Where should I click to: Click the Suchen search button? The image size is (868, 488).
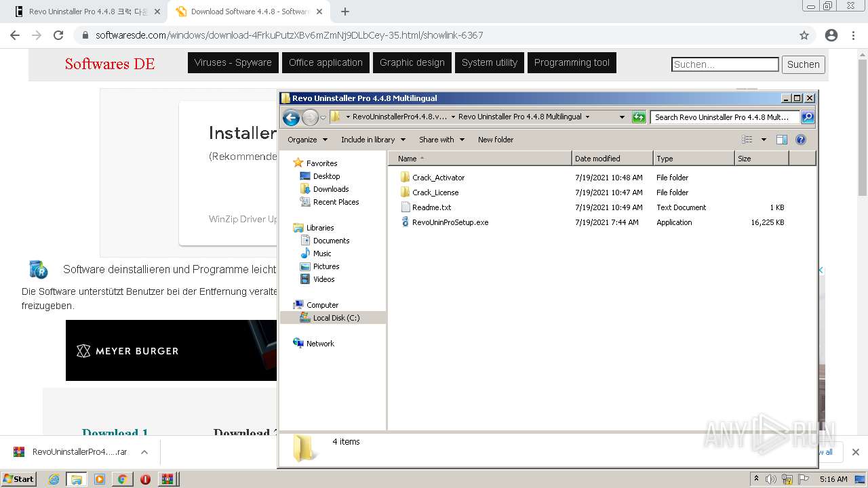tap(804, 64)
